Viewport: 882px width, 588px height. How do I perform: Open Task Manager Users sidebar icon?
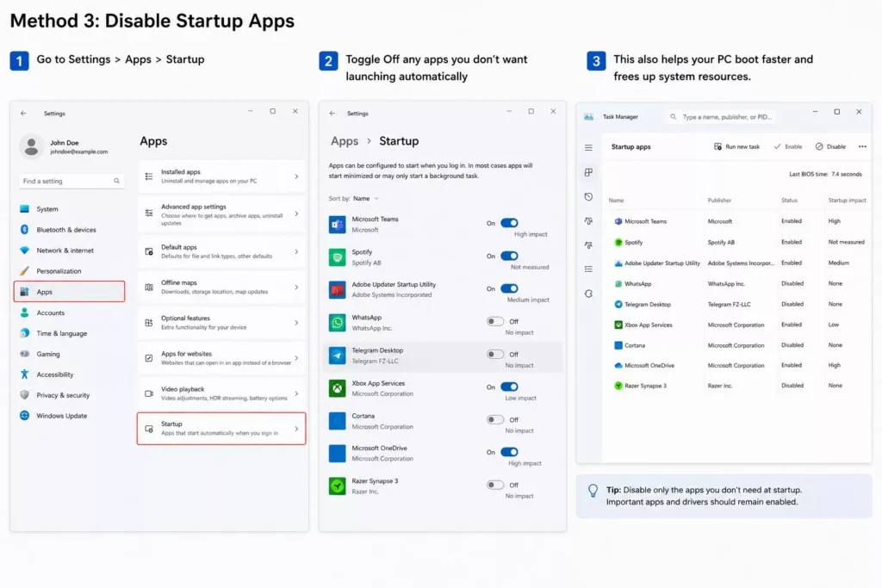point(588,245)
